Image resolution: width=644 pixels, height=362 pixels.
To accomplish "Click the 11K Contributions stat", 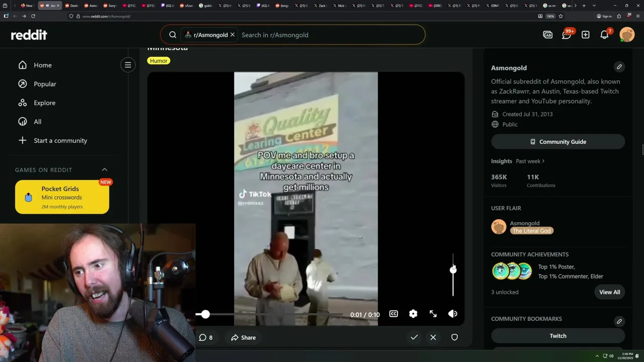I will click(541, 180).
